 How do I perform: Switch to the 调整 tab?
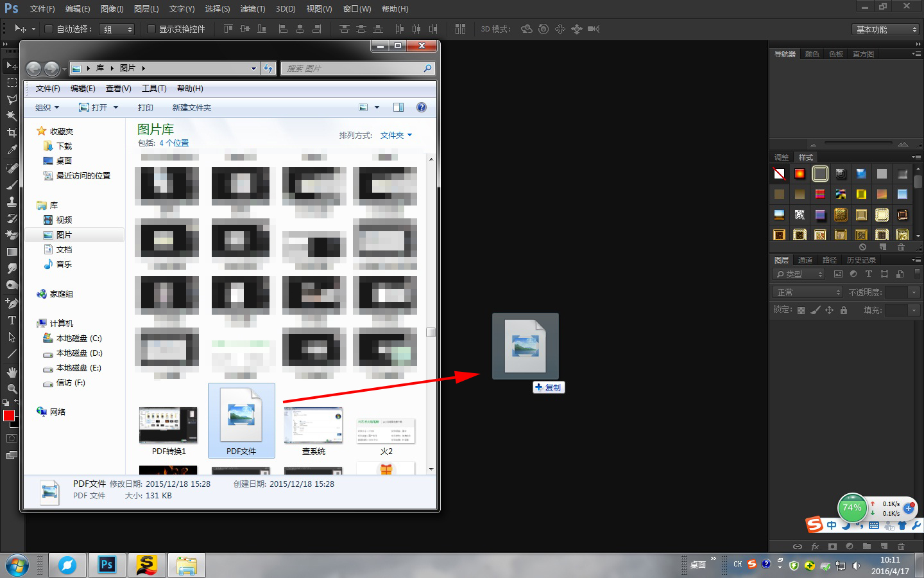point(782,157)
